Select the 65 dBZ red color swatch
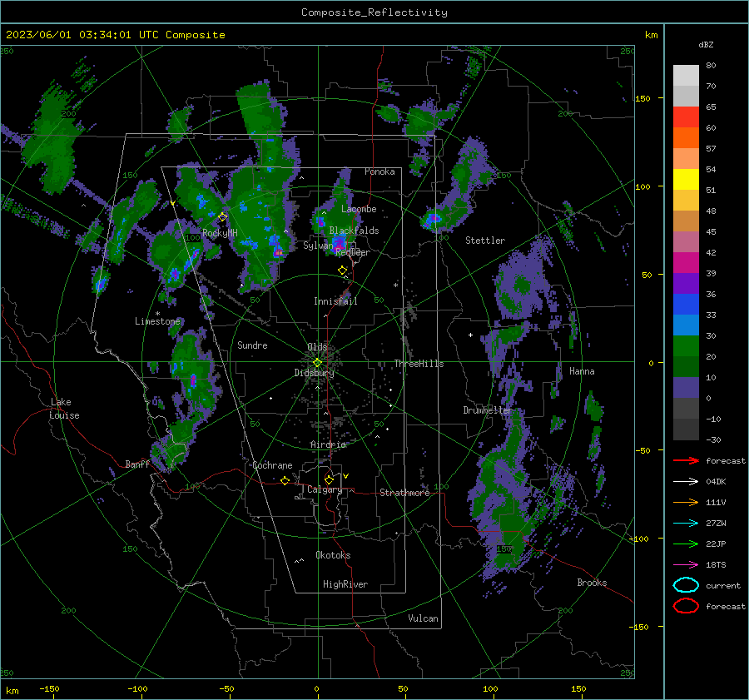 click(686, 117)
